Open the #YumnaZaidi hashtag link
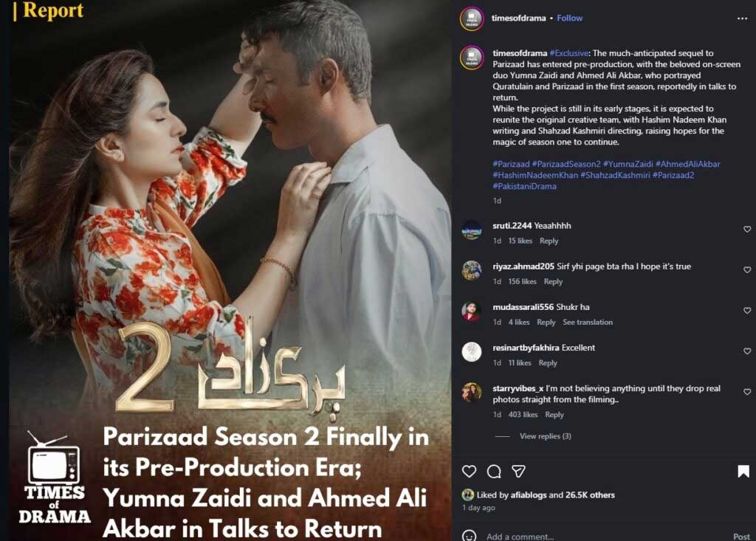This screenshot has width=756, height=541. (628, 164)
